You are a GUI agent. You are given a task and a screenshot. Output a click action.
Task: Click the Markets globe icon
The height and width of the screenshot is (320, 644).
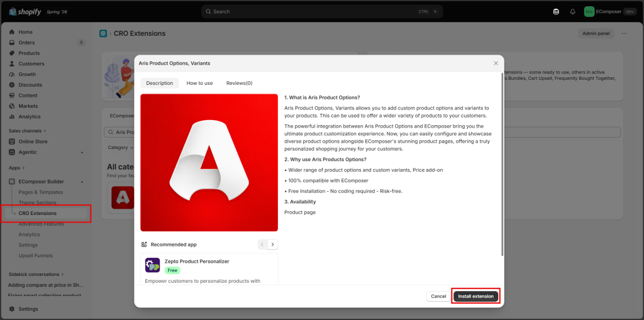click(x=11, y=106)
